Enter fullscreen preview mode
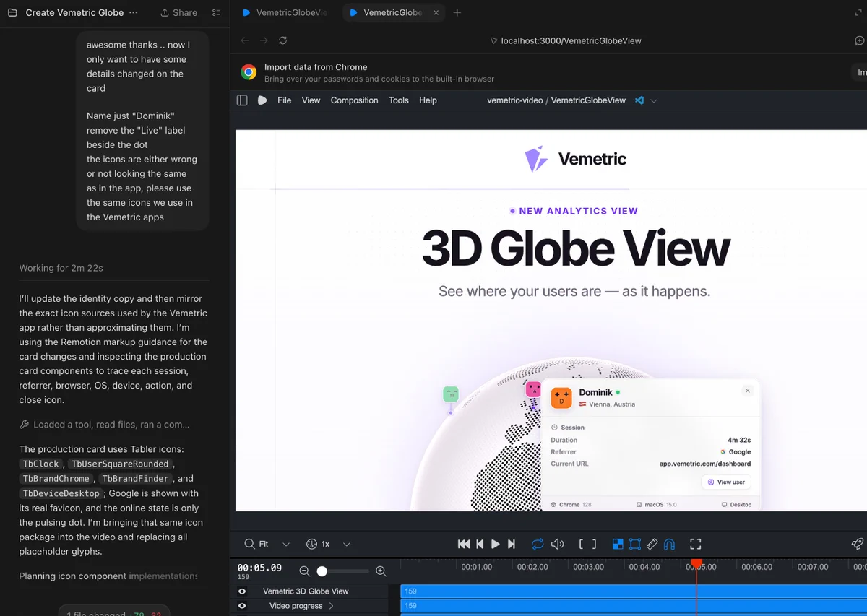Viewport: 867px width, 616px height. 696,544
